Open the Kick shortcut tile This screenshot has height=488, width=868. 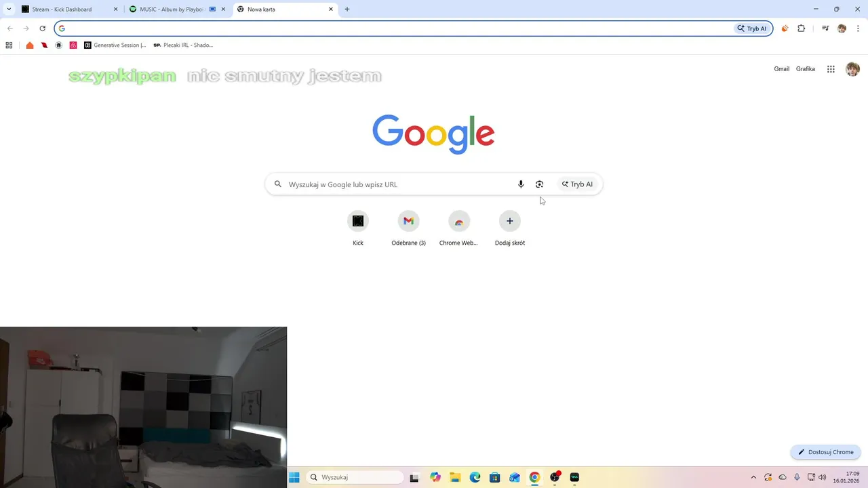click(x=358, y=228)
